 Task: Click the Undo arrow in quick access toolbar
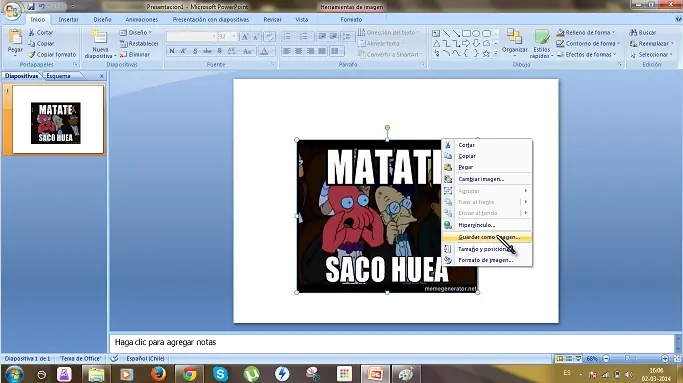point(42,7)
